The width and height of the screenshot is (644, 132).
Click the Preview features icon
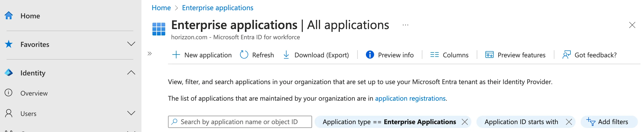[489, 55]
